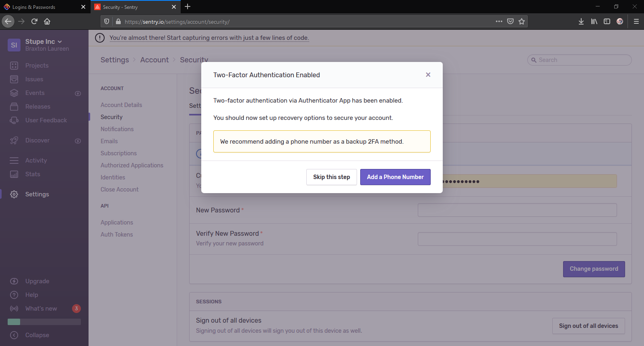Screen dimensions: 644x346
Task: Click the Settings gear icon
Action: click(14, 194)
